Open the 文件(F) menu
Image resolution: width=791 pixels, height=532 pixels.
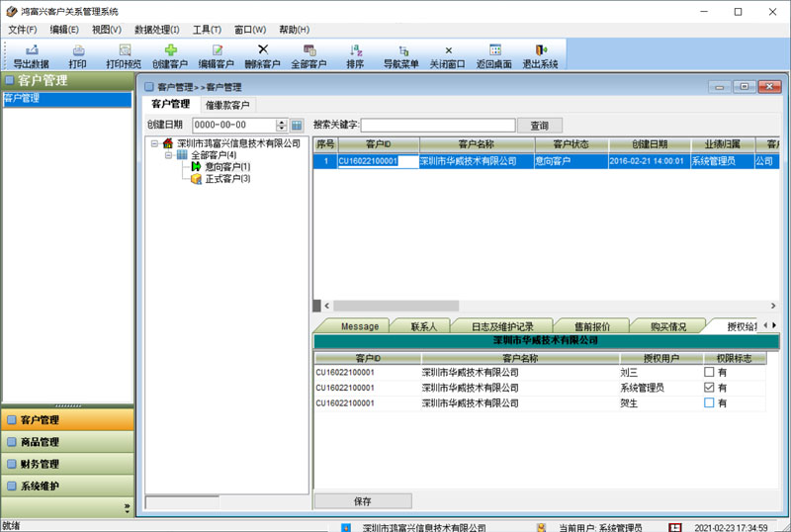[x=23, y=30]
